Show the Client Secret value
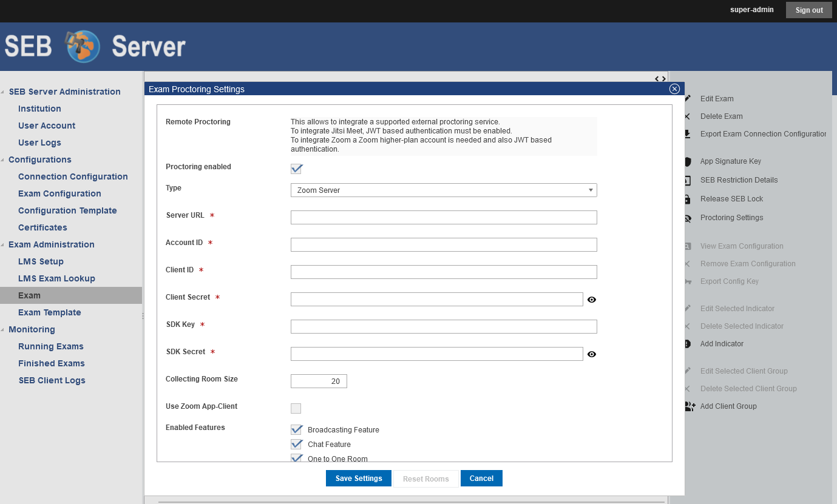The image size is (837, 504). pos(592,300)
